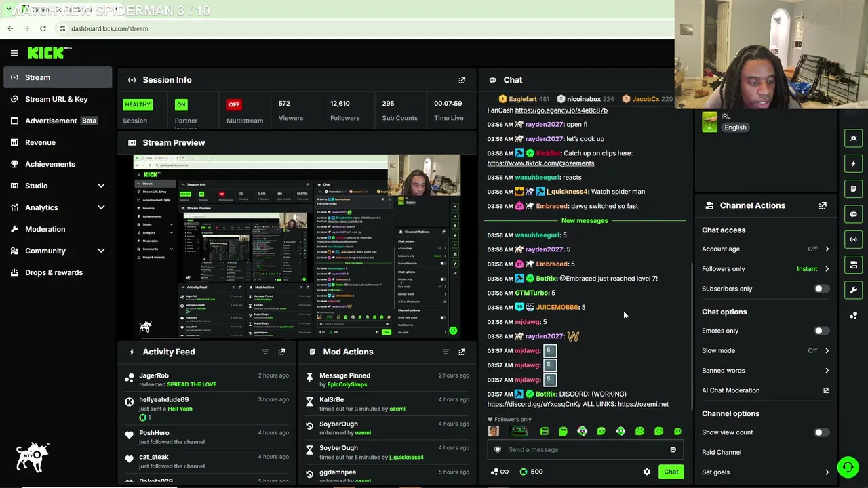Viewport: 868px width, 488px height.
Task: Click PoshHero in Activity Feed
Action: tap(154, 433)
